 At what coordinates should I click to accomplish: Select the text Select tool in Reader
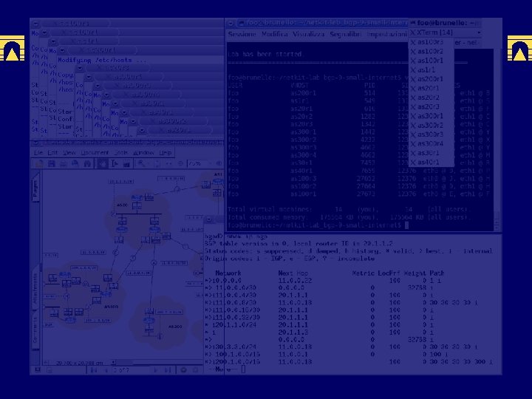[x=115, y=164]
